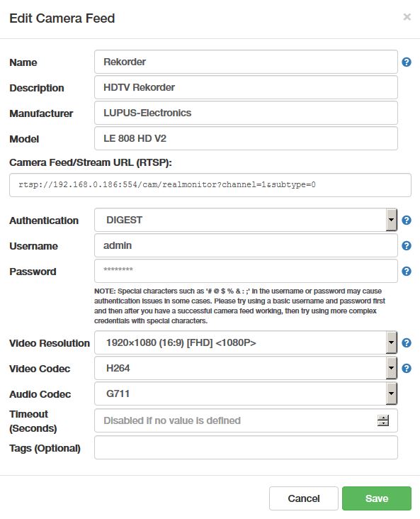420x519 pixels.
Task: Expand the Authentication DIGEST dropdown
Action: click(246, 220)
